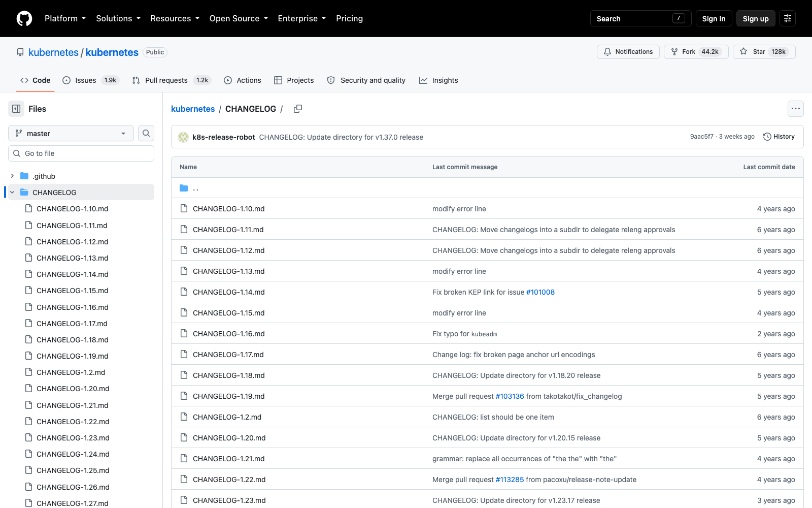
Task: Open the kubernetes organization link
Action: click(x=53, y=52)
